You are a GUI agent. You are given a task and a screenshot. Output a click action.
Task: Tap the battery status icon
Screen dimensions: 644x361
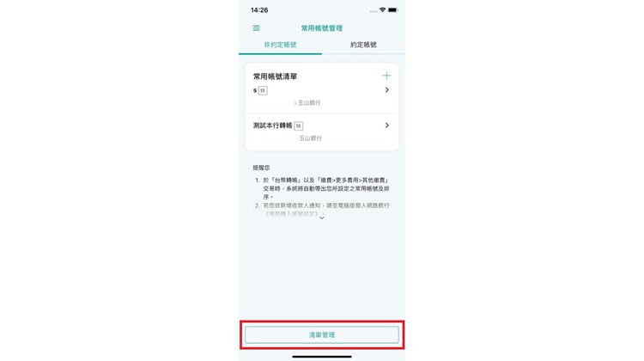point(393,9)
